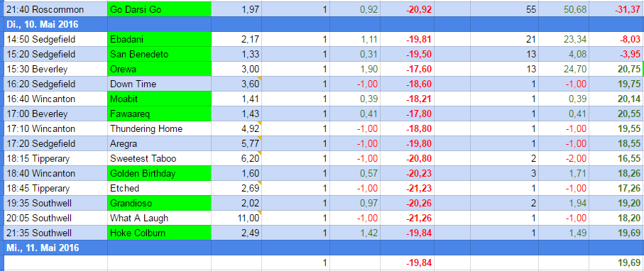
Task: Click the 50,68 profit cell
Action: click(564, 9)
